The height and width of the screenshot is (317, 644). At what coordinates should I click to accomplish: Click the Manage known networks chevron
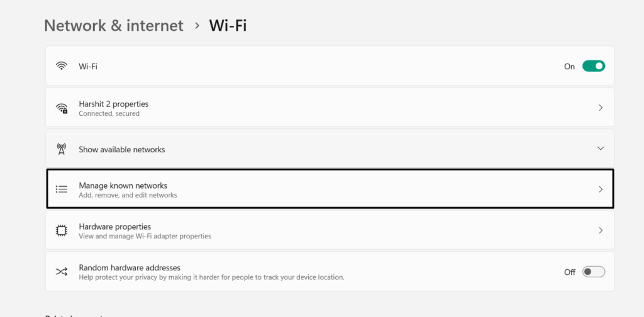coord(601,189)
